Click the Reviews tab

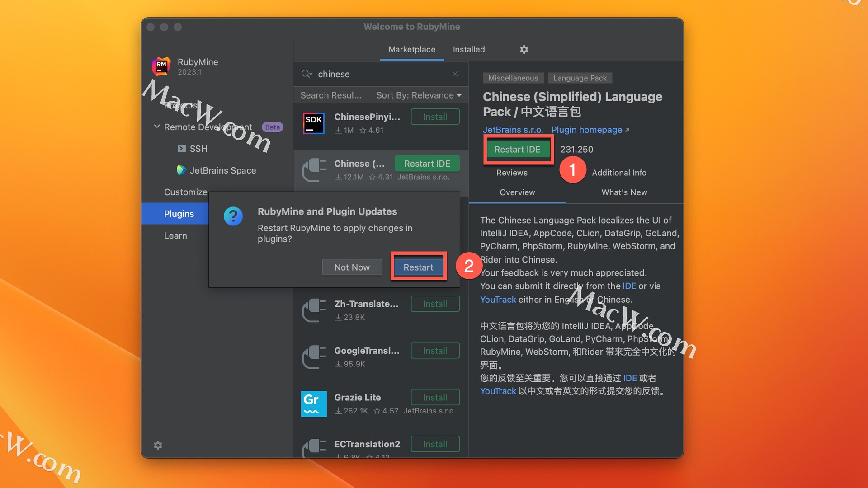point(512,172)
